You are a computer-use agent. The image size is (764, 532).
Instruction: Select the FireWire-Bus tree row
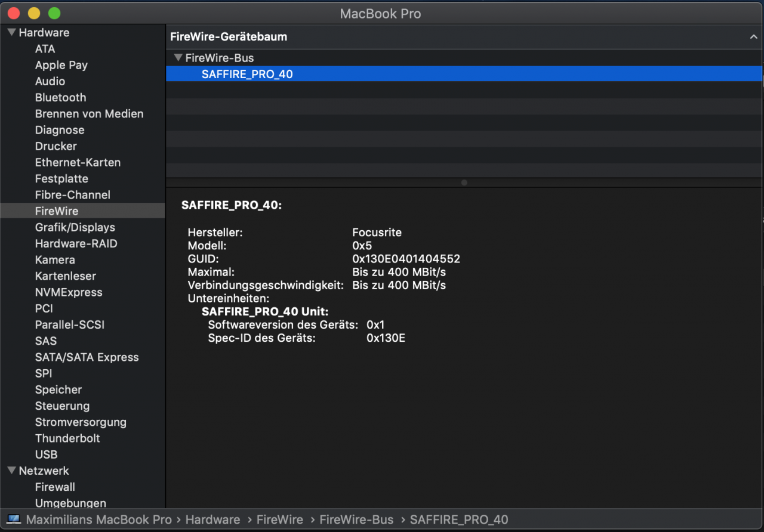(x=464, y=58)
